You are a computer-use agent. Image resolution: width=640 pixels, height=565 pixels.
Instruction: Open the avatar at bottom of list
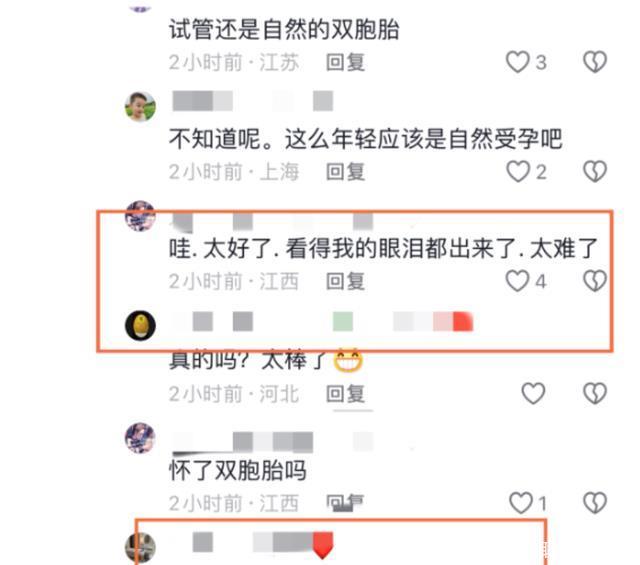(140, 548)
